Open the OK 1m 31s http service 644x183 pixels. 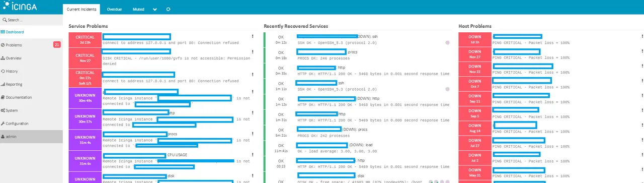[342, 113]
